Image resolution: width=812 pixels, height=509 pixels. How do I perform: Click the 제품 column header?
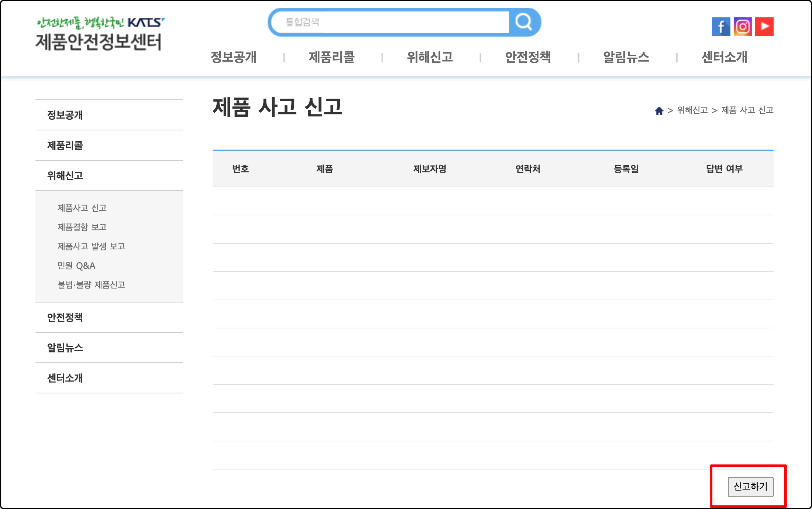325,169
